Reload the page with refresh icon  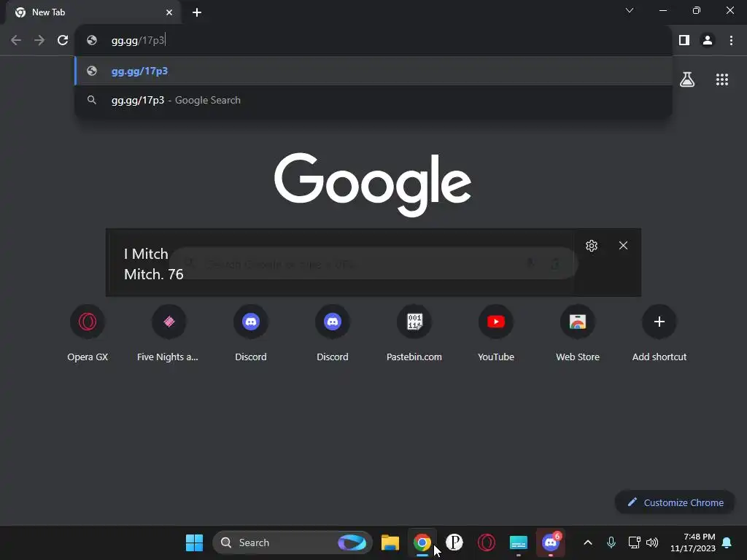(x=63, y=41)
